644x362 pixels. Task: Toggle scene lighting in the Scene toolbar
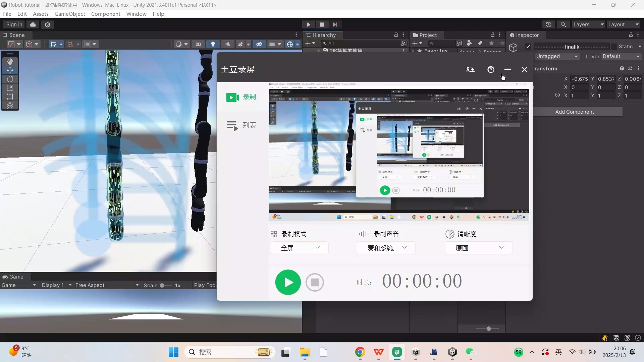coord(213,44)
